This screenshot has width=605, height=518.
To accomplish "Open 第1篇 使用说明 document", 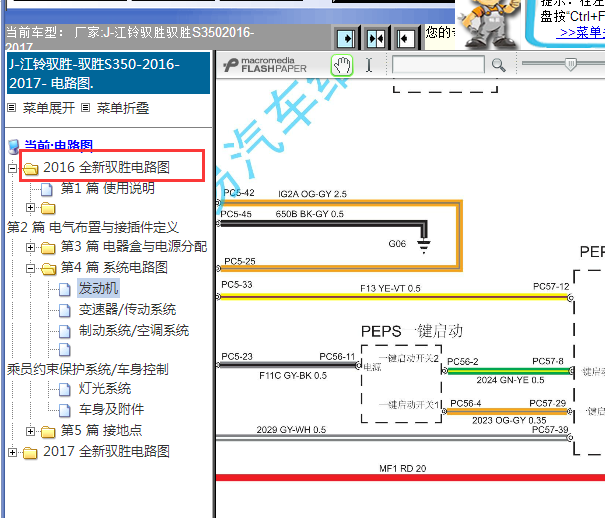I will click(x=108, y=188).
